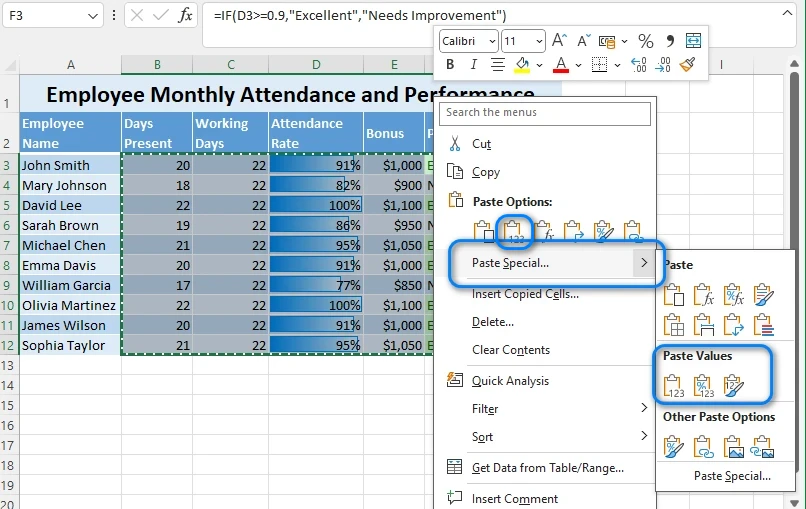Expand the Name Box dropdown showing F3
The height and width of the screenshot is (509, 806).
92,15
